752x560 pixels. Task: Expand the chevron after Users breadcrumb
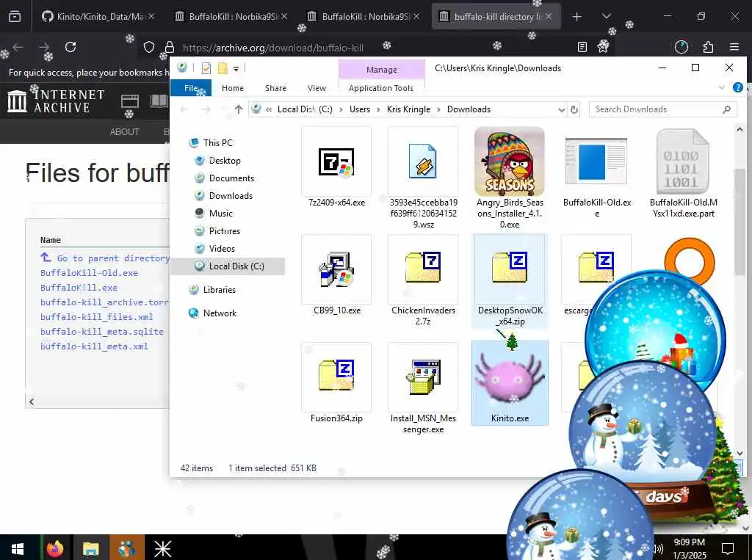(378, 110)
